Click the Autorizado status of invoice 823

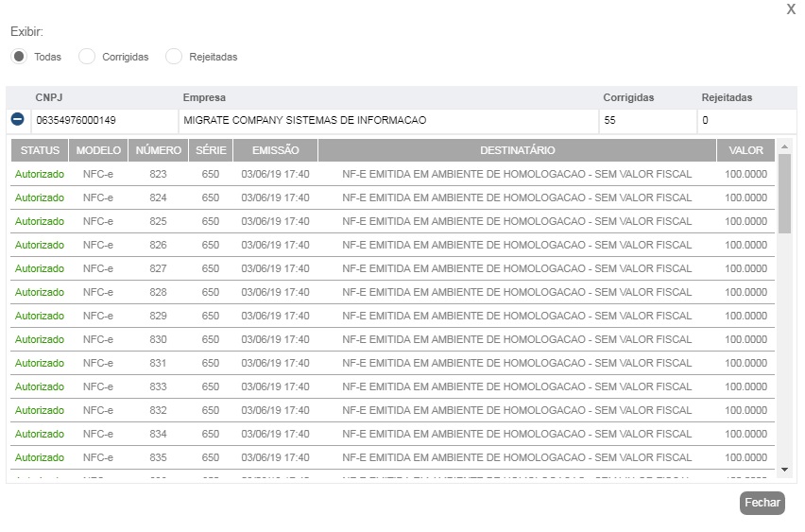(40, 174)
